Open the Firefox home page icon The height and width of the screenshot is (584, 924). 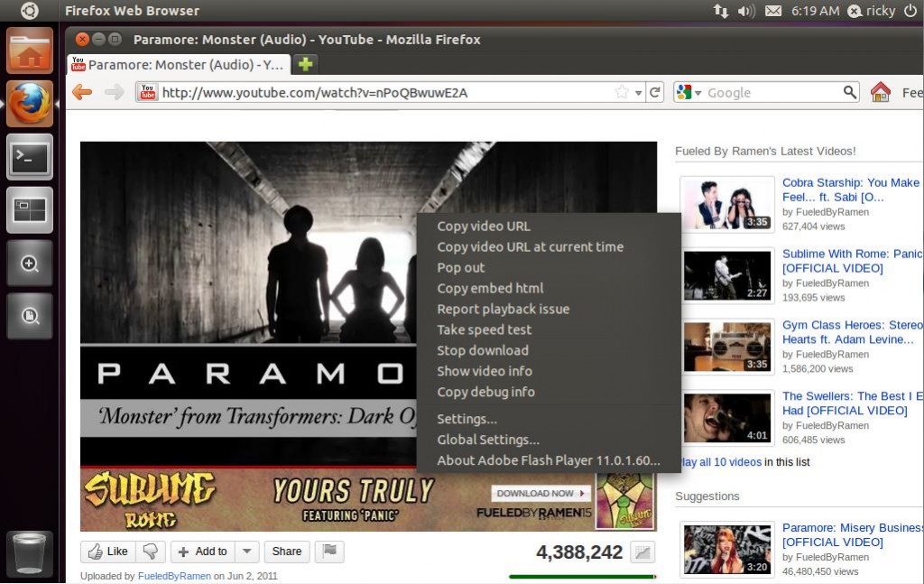click(x=882, y=91)
